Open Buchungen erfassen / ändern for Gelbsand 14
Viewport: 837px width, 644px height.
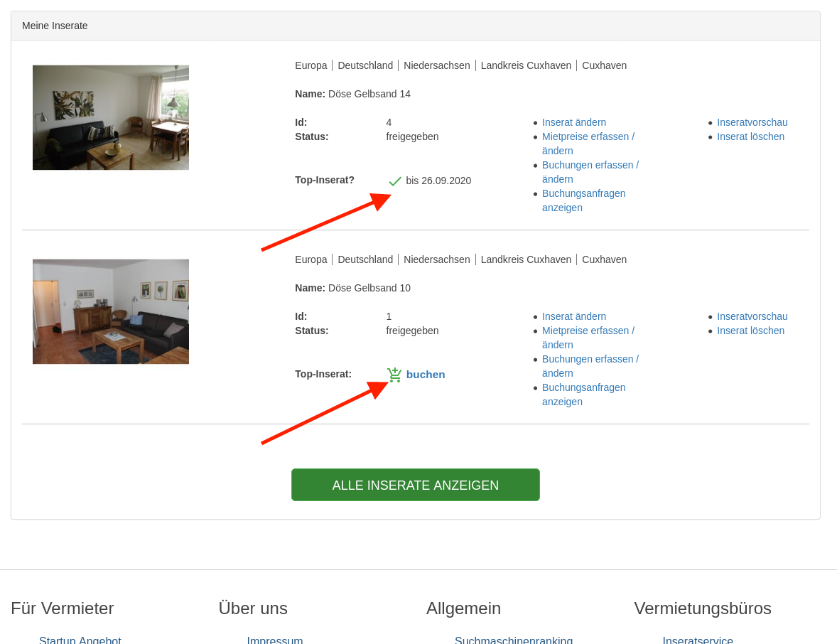coord(590,165)
